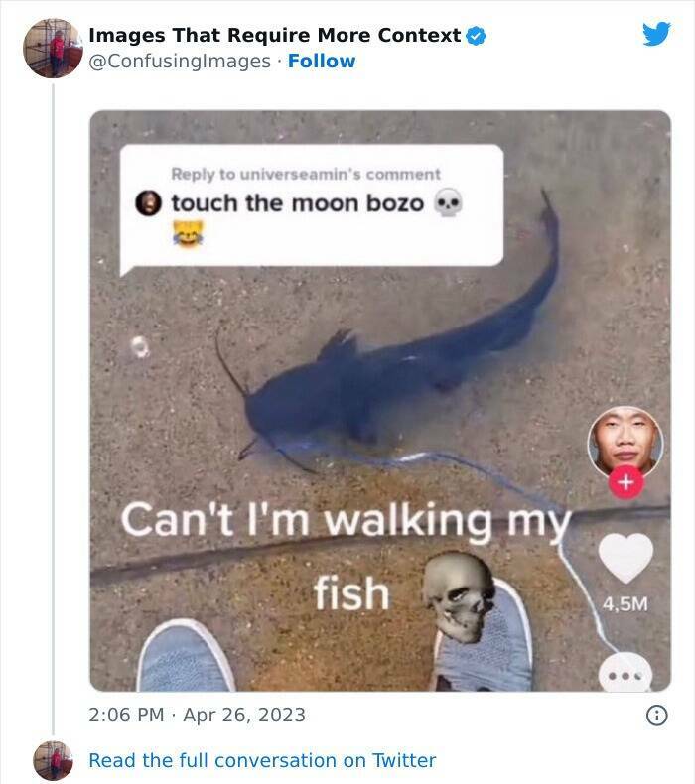This screenshot has height=784, width=695.
Task: Click the Reply to universeamin's comment bubble
Action: 311,205
